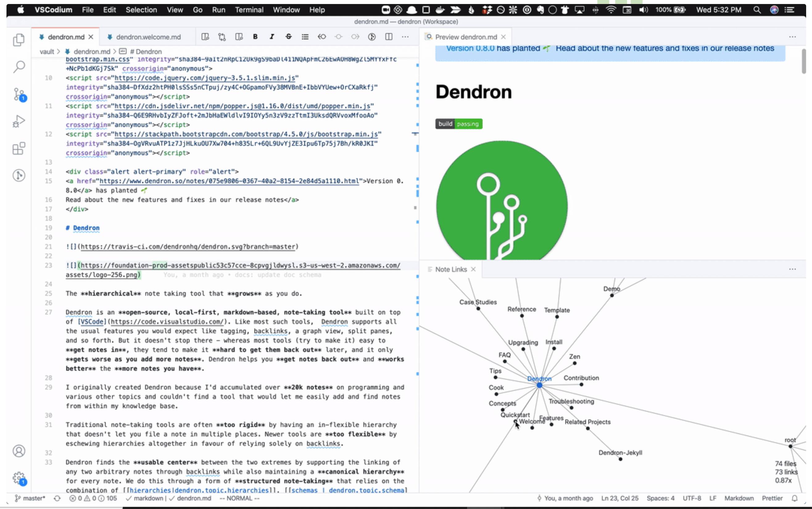Toggle strikethrough formatting
Image resolution: width=812 pixels, height=509 pixels.
[288, 37]
